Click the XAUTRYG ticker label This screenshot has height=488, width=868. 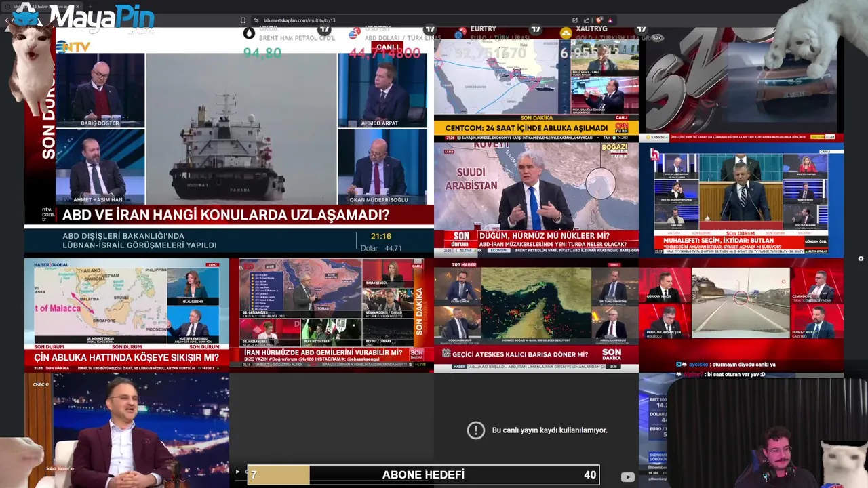(x=591, y=29)
